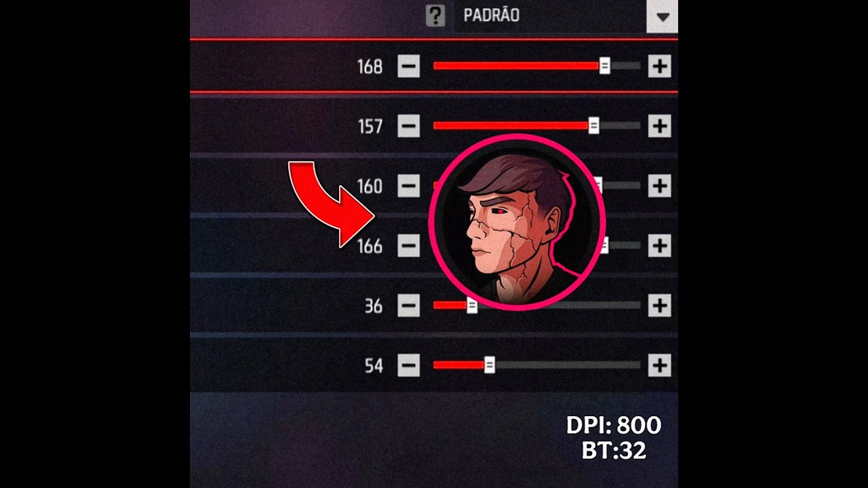Click the 157 slider handle

pyautogui.click(x=593, y=125)
